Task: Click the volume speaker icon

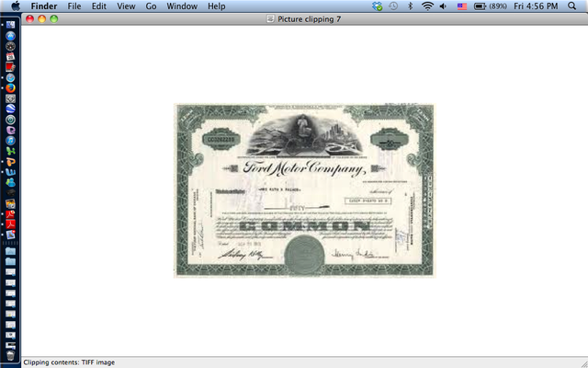Action: point(443,6)
